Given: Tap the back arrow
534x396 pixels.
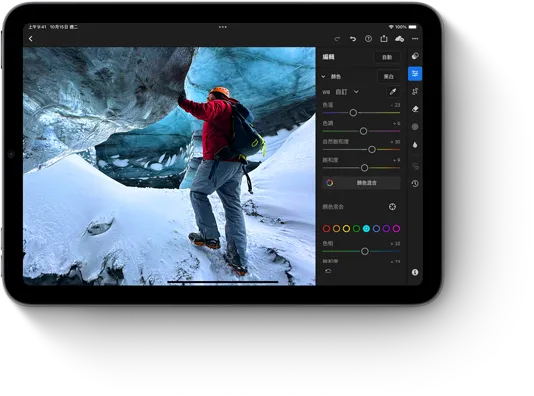Looking at the screenshot, I should tap(31, 39).
